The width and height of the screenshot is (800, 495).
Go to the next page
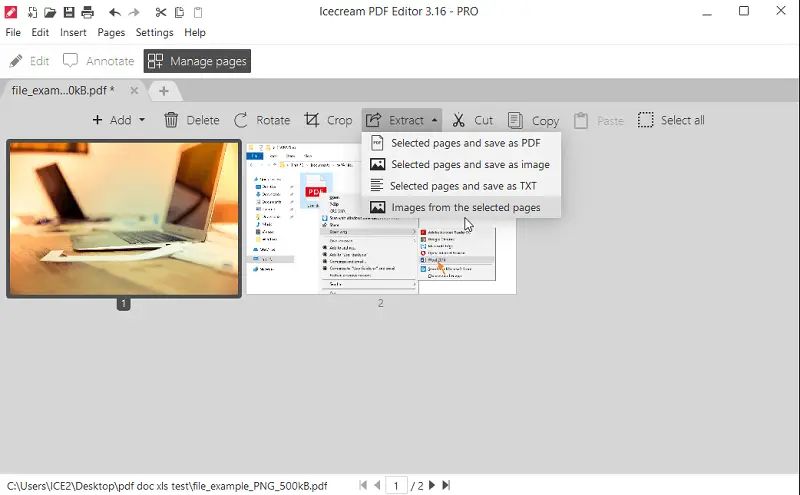click(x=432, y=485)
